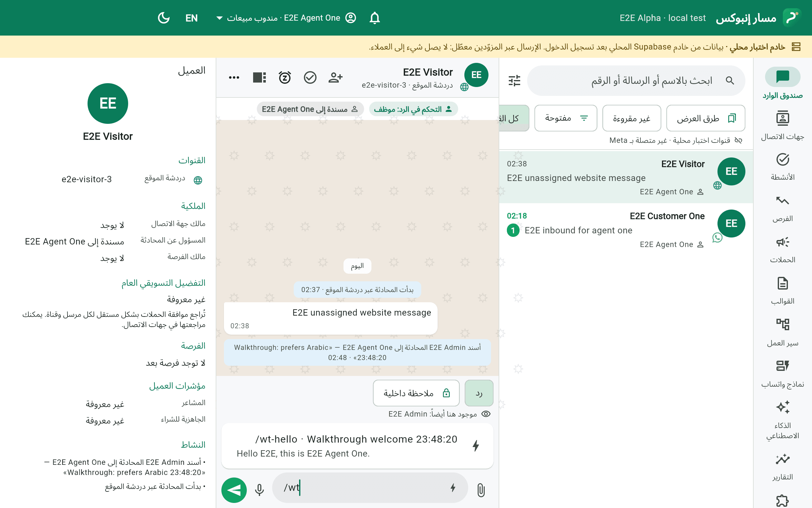Image resolution: width=812 pixels, height=508 pixels.
Task: Click the search conversations field
Action: pos(636,81)
